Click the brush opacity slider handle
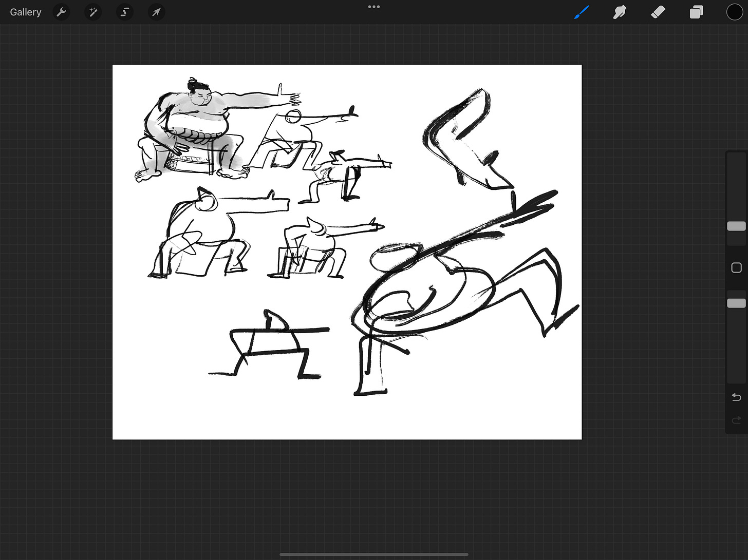 pyautogui.click(x=736, y=303)
